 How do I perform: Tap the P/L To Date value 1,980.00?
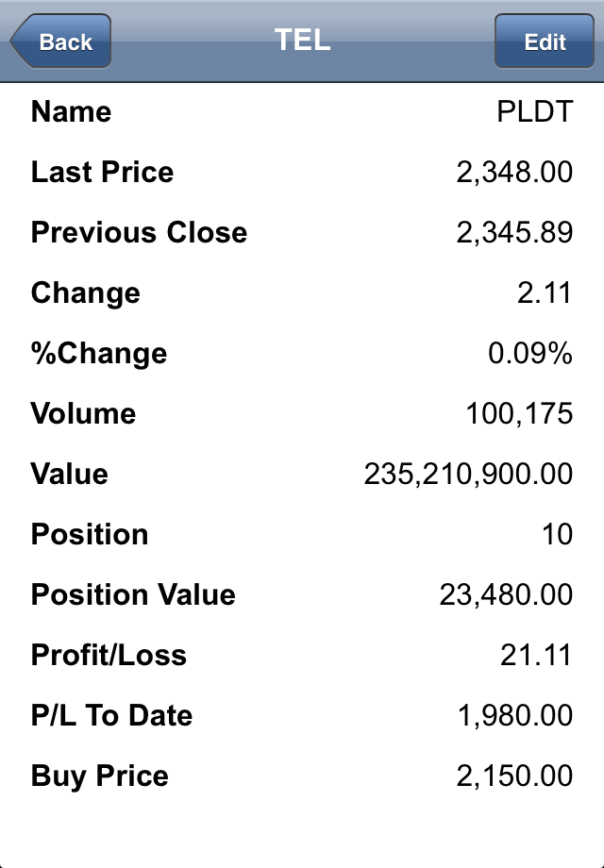[515, 715]
